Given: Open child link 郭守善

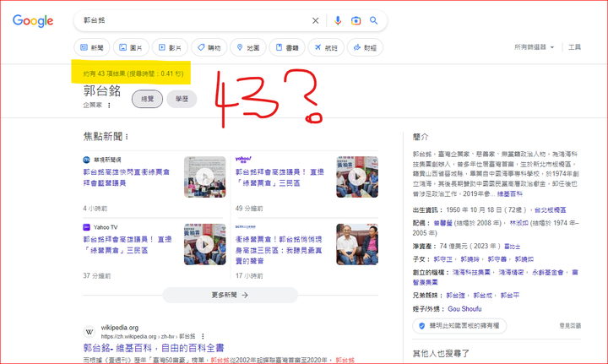Looking at the screenshot, I should point(497,259).
